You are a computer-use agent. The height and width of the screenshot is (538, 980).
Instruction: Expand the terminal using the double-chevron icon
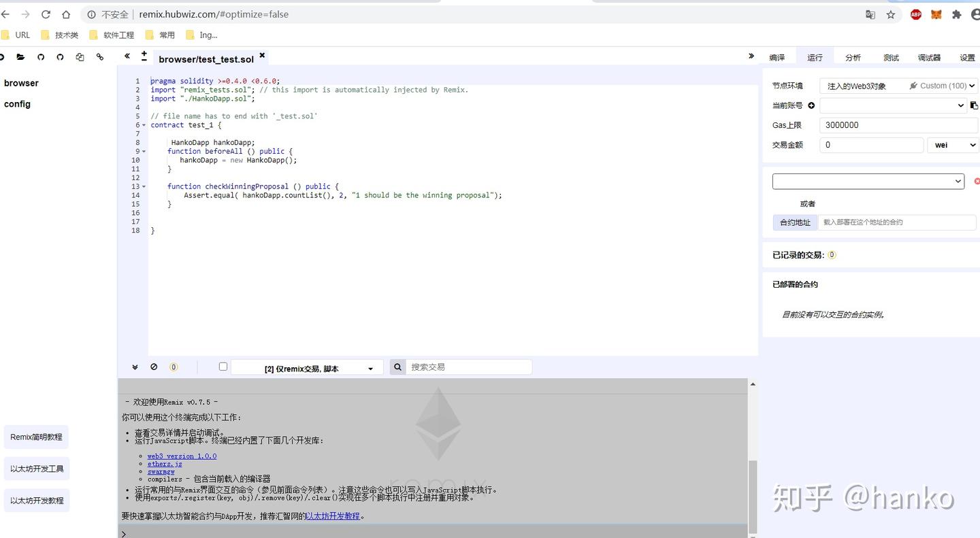pyautogui.click(x=135, y=367)
